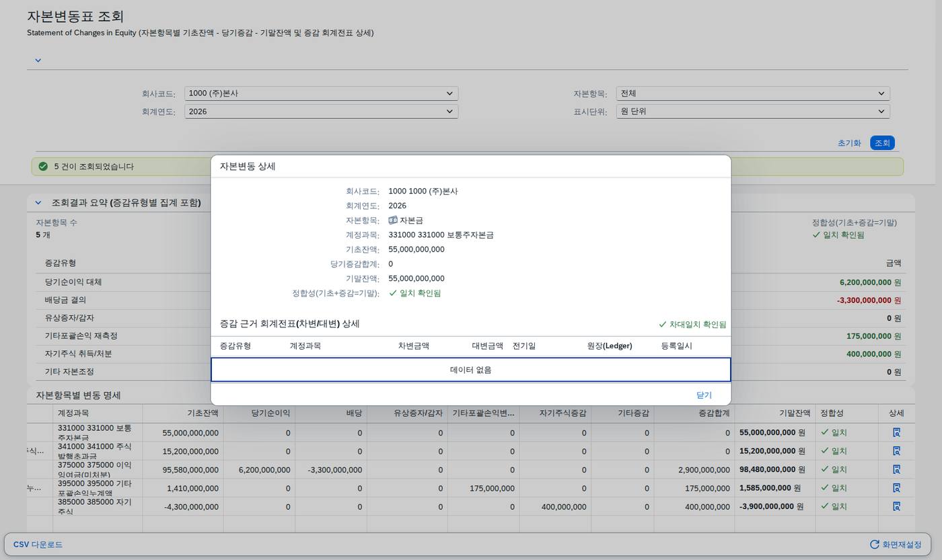Image resolution: width=942 pixels, height=560 pixels.
Task: Click 화면재설정 button label
Action: [x=902, y=545]
